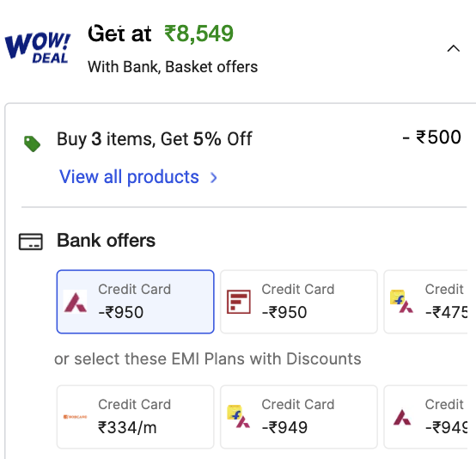The width and height of the screenshot is (476, 459).
Task: Choose the Flipkart Axis -₹949 EMI plan
Action: 299,417
